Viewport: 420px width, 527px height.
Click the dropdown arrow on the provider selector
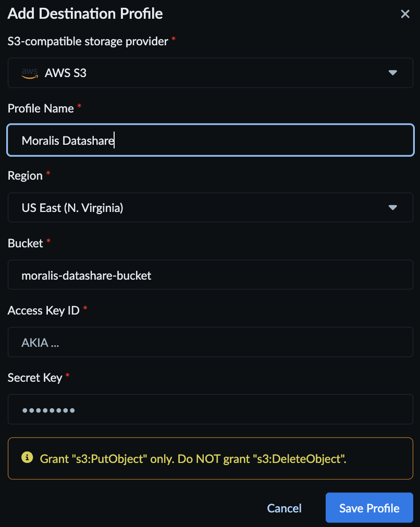click(393, 73)
